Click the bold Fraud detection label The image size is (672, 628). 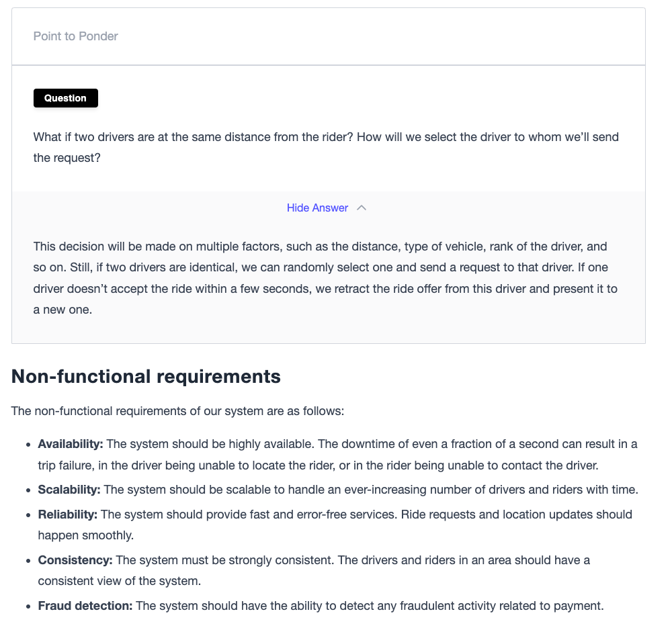pos(85,606)
